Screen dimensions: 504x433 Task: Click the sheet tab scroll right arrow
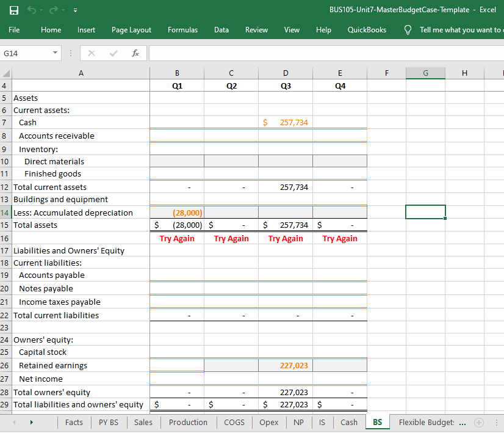pyautogui.click(x=32, y=423)
